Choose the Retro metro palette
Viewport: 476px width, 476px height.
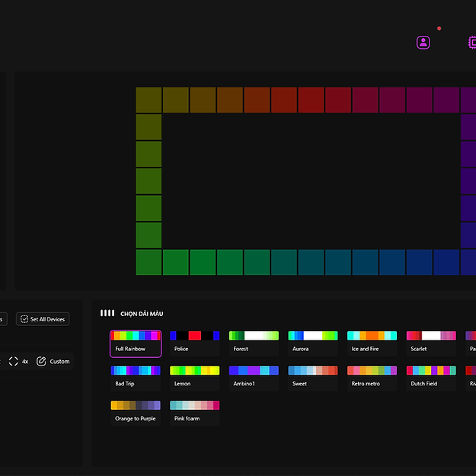click(x=372, y=378)
